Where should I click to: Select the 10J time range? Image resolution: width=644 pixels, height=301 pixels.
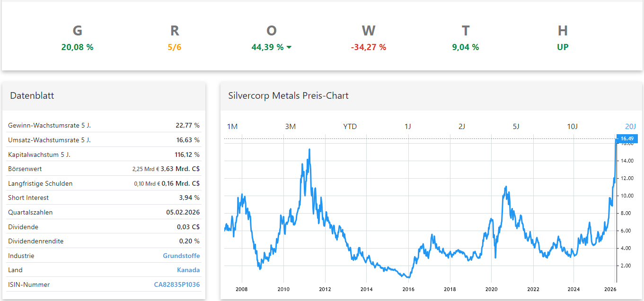pyautogui.click(x=573, y=127)
